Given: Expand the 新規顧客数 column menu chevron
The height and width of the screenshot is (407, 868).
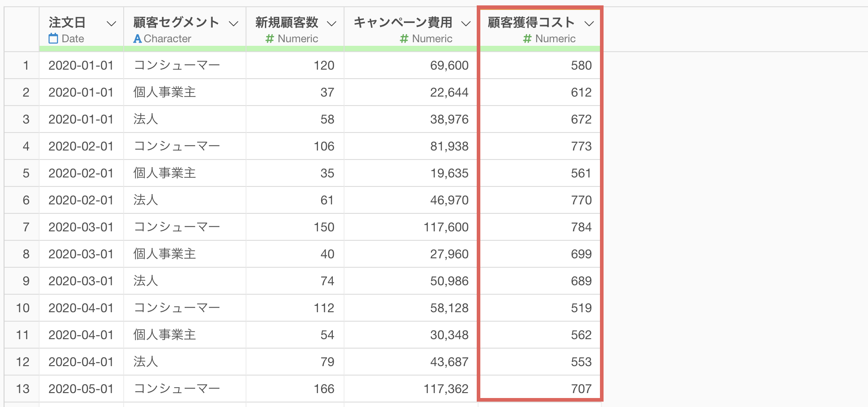Looking at the screenshot, I should pos(331,24).
